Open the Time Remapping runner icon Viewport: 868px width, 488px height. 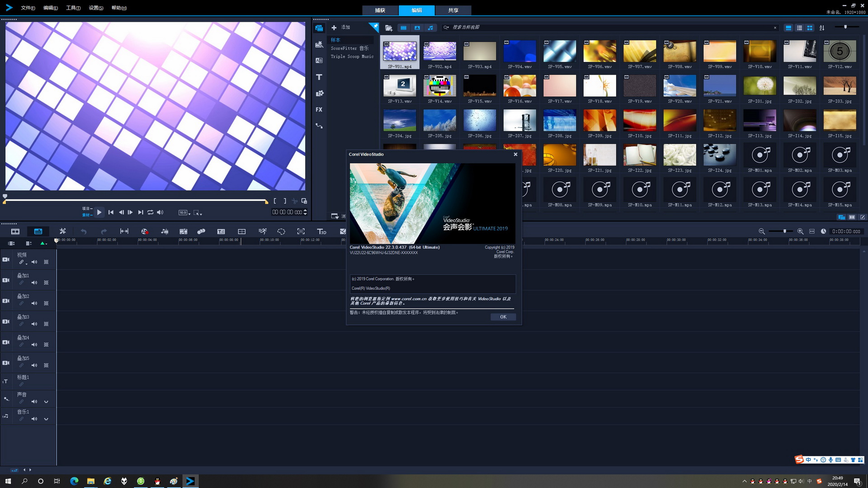click(x=262, y=231)
